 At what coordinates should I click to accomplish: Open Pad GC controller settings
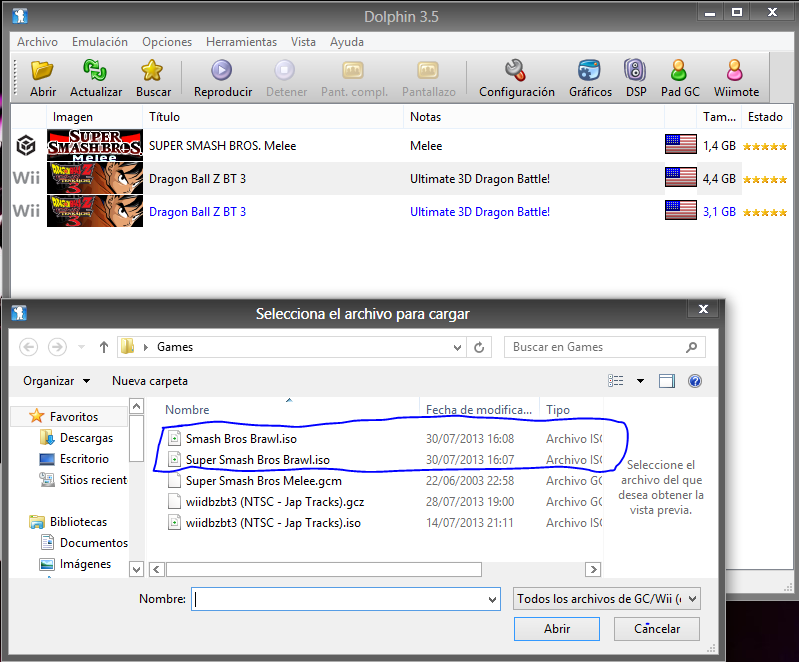679,70
